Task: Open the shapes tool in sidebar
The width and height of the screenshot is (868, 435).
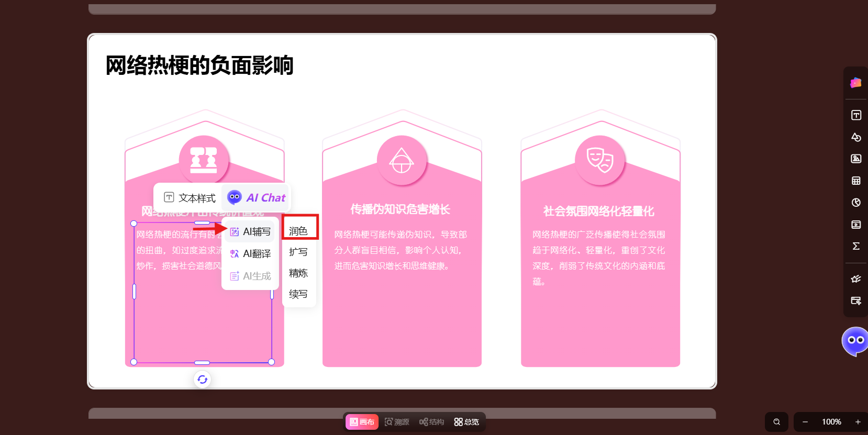Action: pyautogui.click(x=856, y=137)
